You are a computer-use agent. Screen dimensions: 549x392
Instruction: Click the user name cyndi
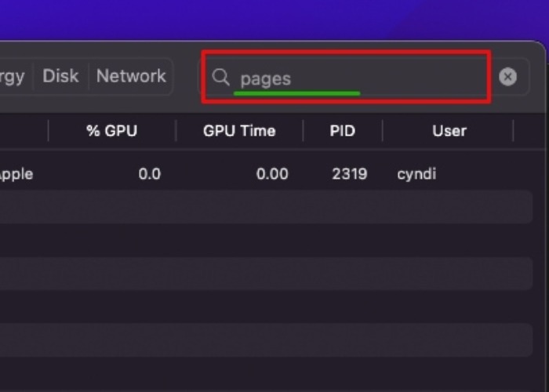[x=416, y=174]
